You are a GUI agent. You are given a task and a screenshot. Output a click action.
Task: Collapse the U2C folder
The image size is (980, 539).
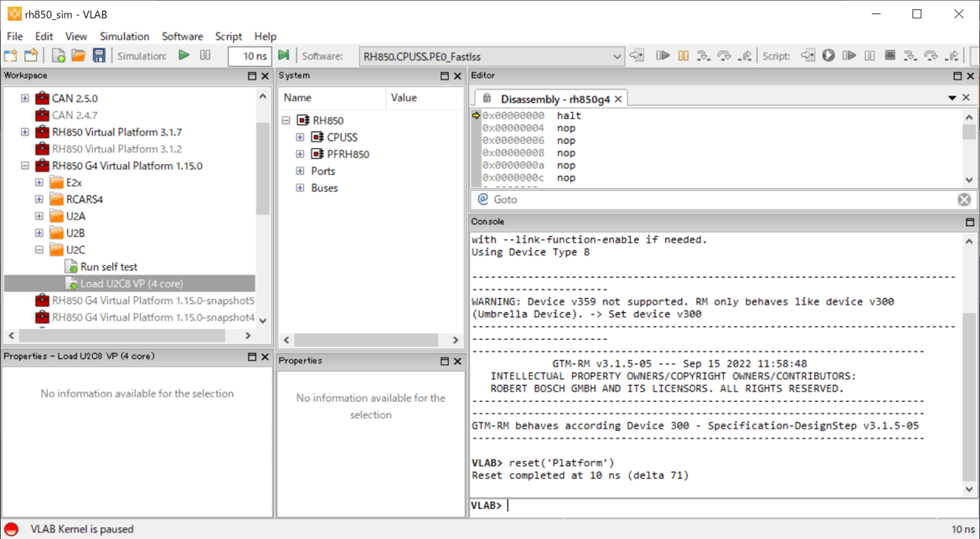[39, 249]
